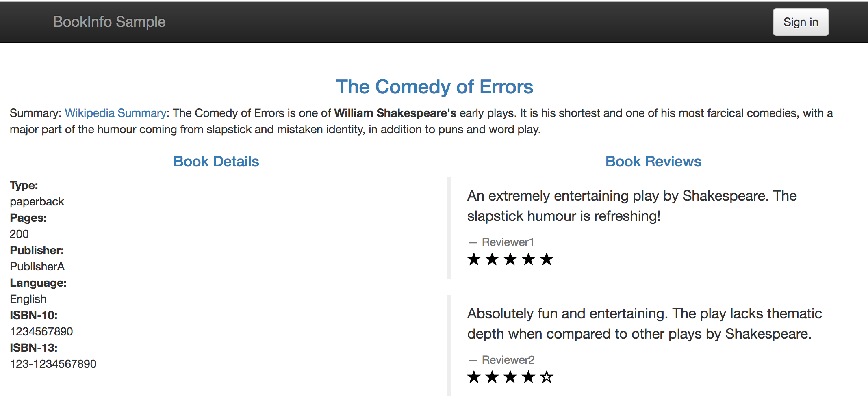Click the BookInfo Sample navbar brand
Image resolution: width=868 pixels, height=402 pixels.
(x=109, y=22)
